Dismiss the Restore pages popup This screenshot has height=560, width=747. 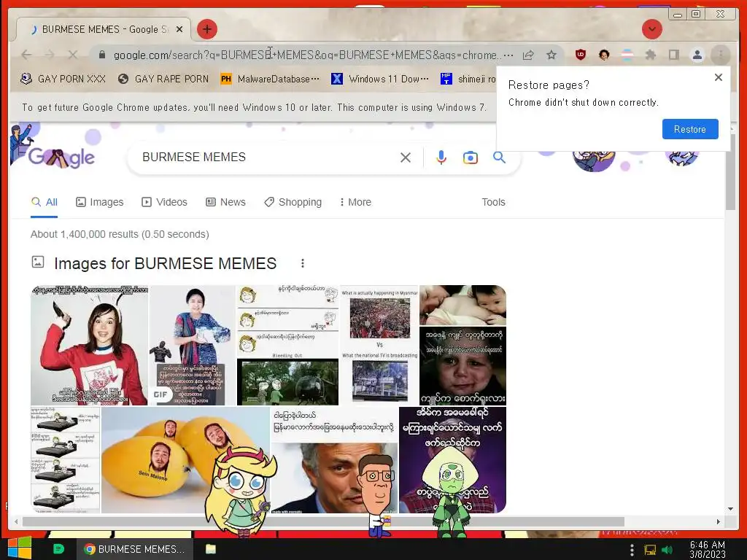pos(719,77)
